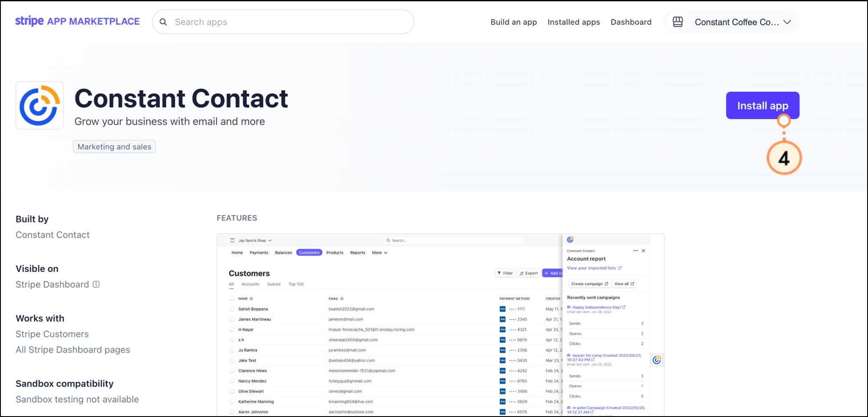Check the James Martineau row checkbox
Screen dimensions: 868x417
(x=232, y=319)
